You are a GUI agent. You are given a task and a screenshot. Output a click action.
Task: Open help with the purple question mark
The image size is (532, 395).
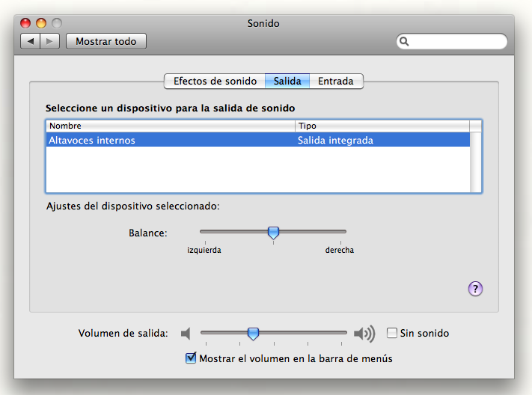[476, 290]
